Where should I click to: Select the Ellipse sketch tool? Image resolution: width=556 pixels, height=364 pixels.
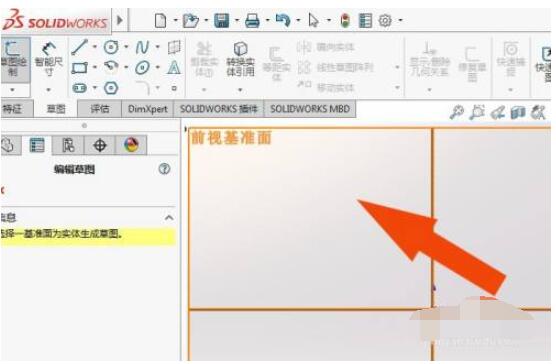(142, 67)
